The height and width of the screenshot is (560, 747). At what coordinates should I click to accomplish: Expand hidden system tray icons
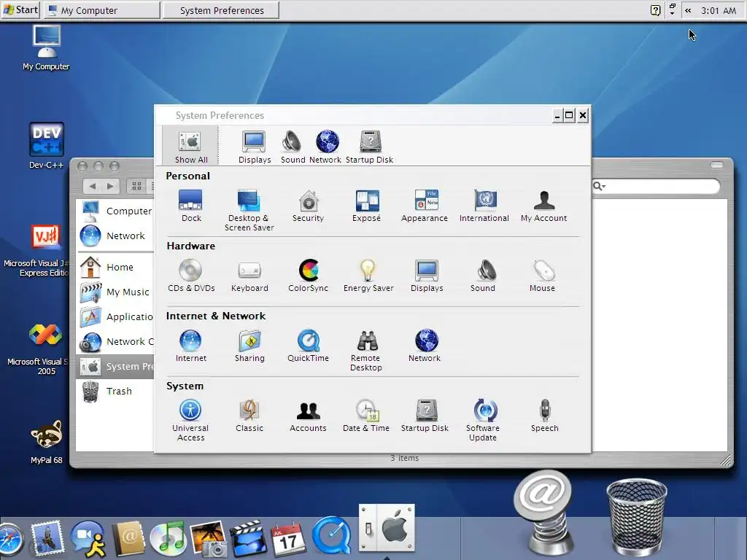pos(687,10)
